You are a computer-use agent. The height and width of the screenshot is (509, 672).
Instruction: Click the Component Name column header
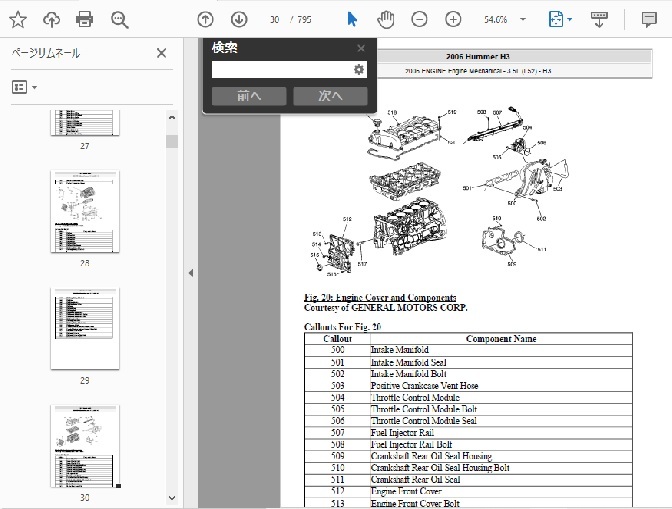(501, 338)
